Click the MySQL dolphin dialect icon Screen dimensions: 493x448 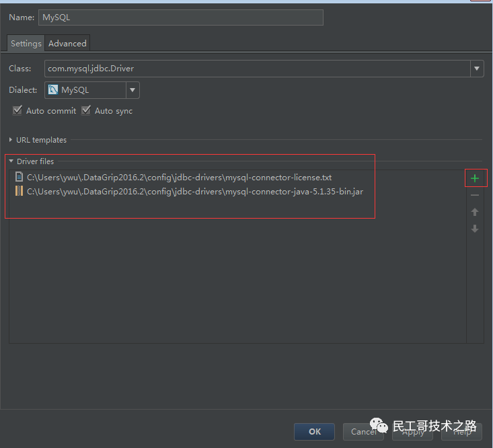[x=53, y=90]
